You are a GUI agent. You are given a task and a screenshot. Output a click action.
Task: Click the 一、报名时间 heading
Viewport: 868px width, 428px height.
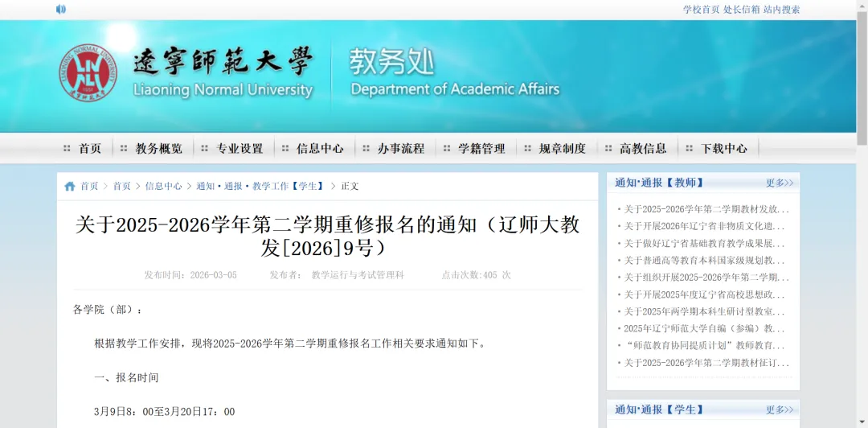coord(126,378)
